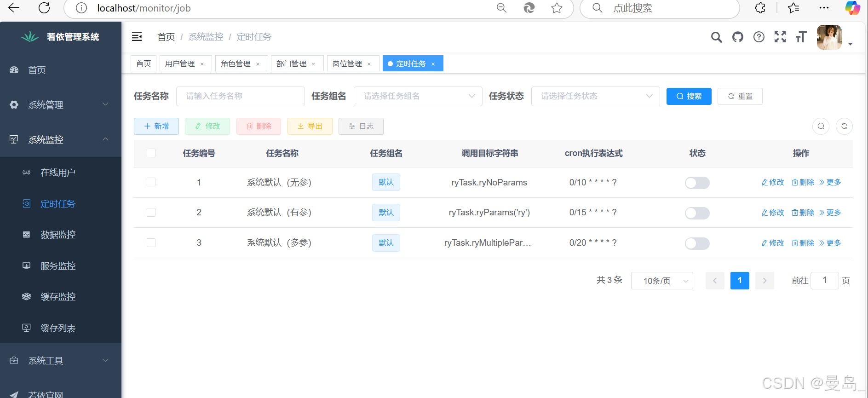Viewport: 868px width, 398px height.
Task: Switch to the 用户管理 tab
Action: click(180, 63)
